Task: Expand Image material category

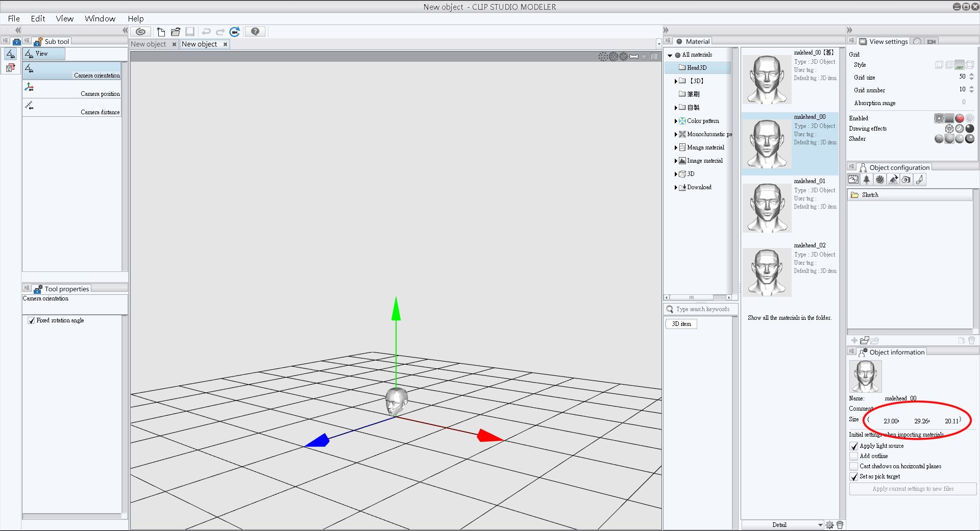Action: [x=676, y=161]
